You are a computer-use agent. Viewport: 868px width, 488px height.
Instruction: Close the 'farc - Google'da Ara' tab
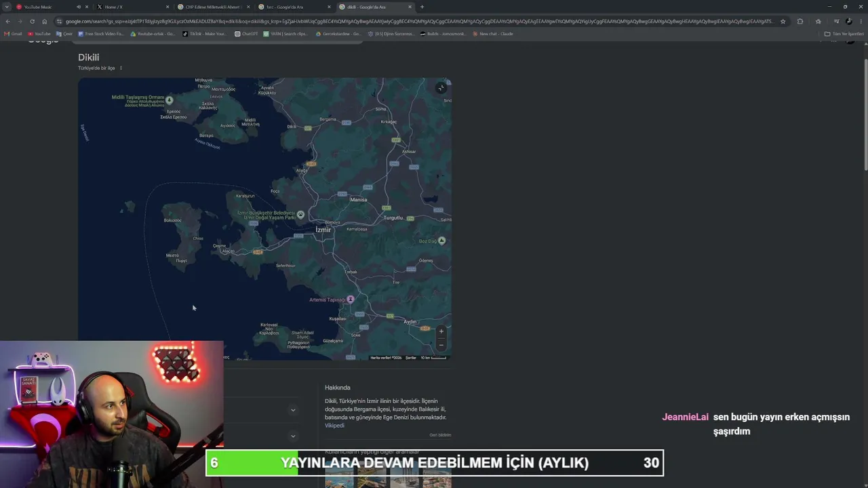pos(329,7)
